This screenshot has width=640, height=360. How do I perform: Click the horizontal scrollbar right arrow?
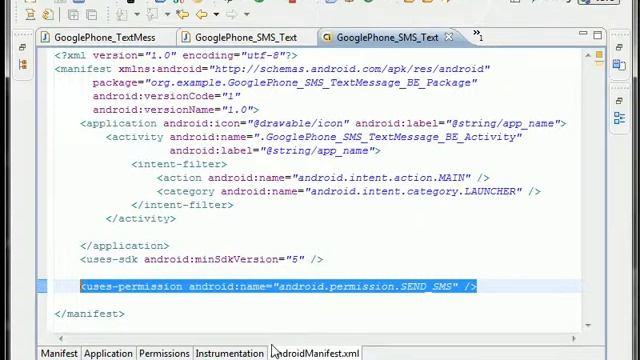pyautogui.click(x=573, y=338)
